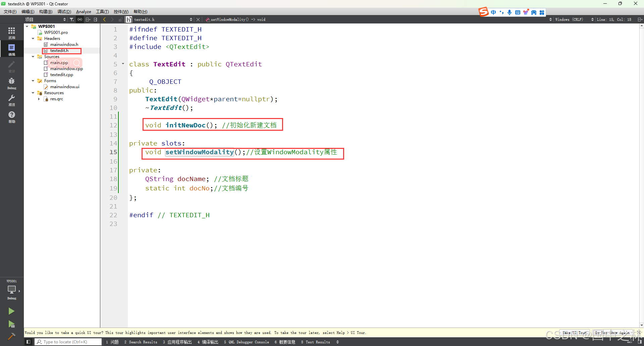
Task: Build the project with hammer icon
Action: pos(11,336)
